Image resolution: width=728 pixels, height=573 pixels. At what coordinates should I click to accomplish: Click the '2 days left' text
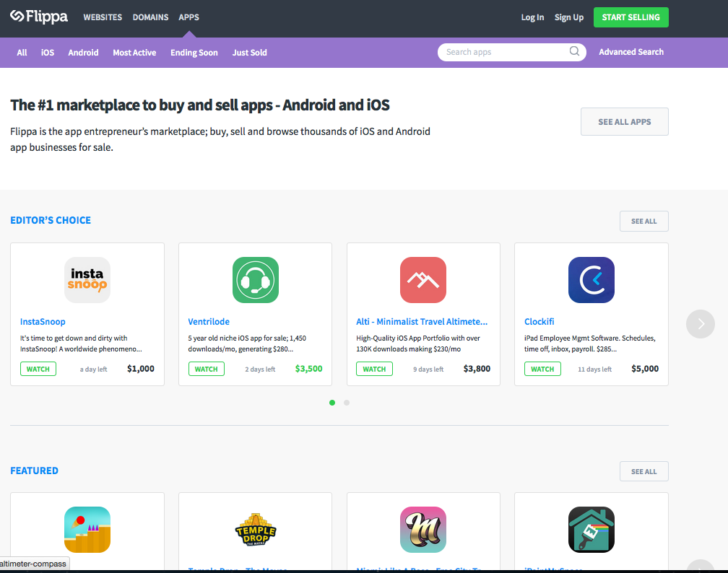[x=260, y=369]
